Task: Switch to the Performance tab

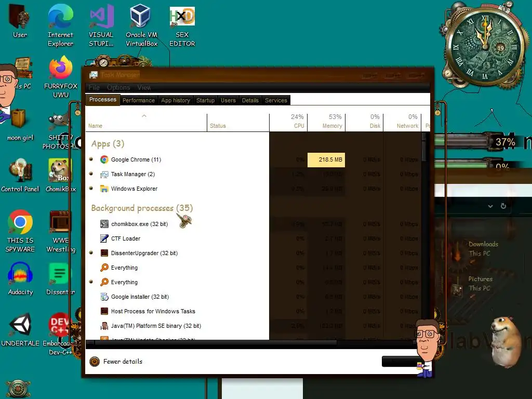Action: 138,100
